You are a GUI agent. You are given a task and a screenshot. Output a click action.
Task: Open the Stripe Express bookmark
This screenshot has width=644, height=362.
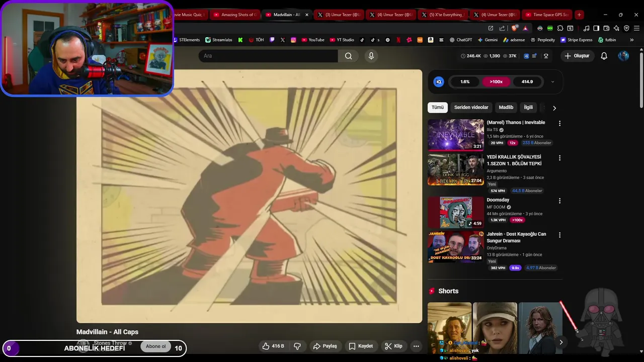(576, 40)
